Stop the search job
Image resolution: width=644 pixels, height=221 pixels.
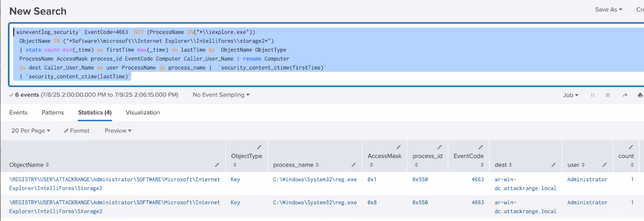coord(608,95)
